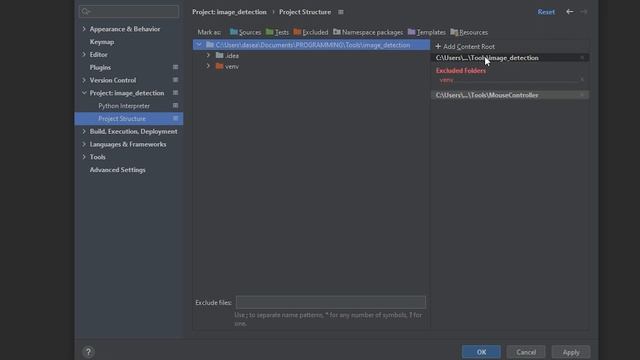
Task: Click the Plugins row project-level icon
Action: pos(175,67)
